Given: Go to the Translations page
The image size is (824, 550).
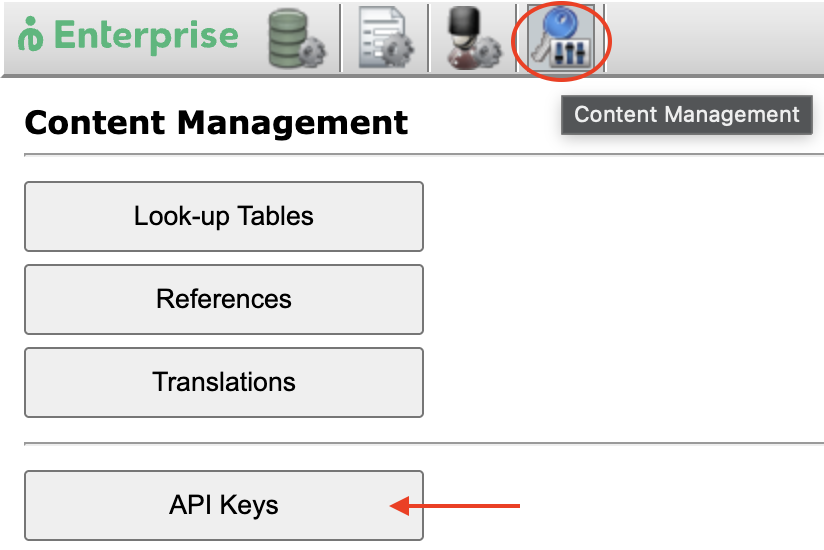Looking at the screenshot, I should [x=224, y=382].
